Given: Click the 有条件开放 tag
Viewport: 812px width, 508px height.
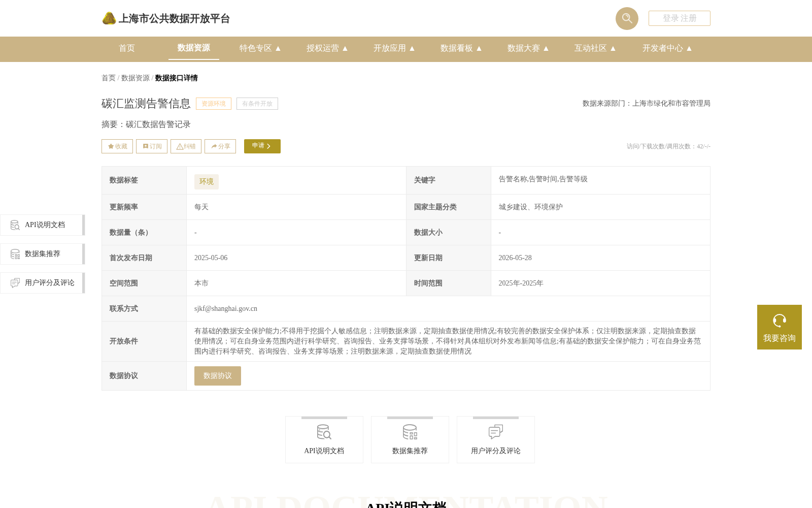Looking at the screenshot, I should 257,104.
